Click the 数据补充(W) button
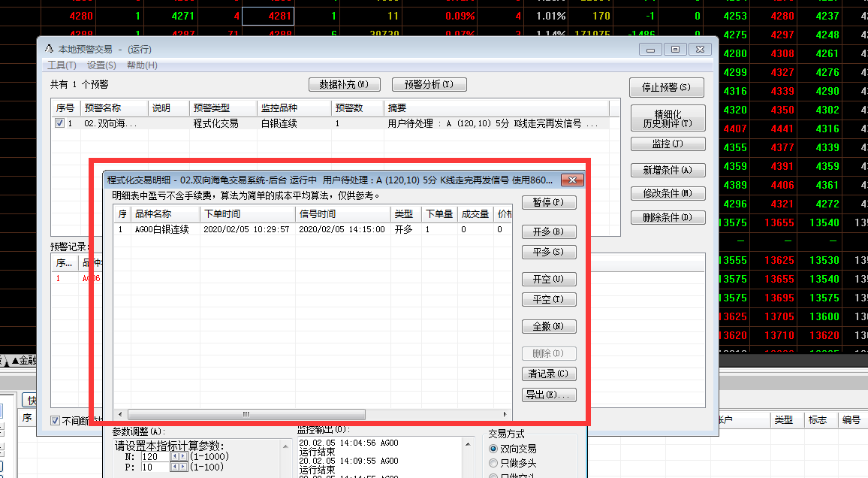 pos(345,85)
